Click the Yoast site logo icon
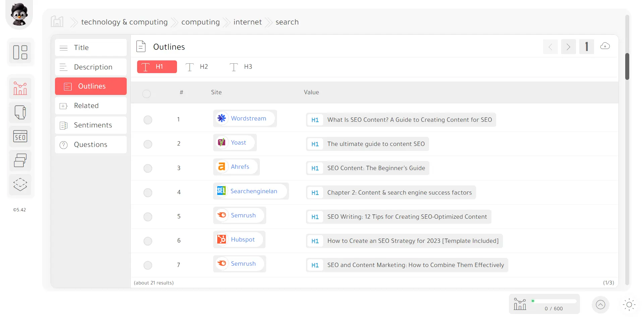The image size is (644, 317). pyautogui.click(x=222, y=143)
